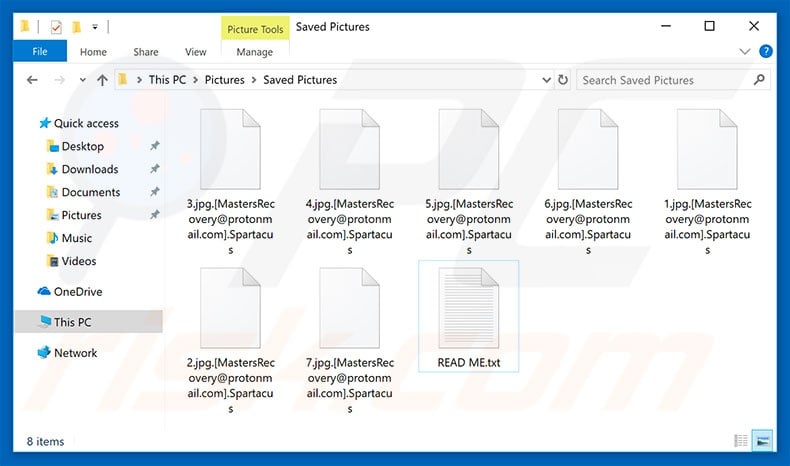Go up one level with the up arrow
This screenshot has height=466, width=790.
(102, 80)
